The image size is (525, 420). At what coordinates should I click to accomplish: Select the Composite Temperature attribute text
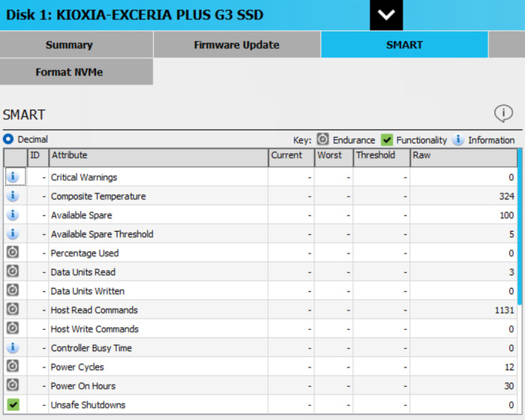click(98, 196)
